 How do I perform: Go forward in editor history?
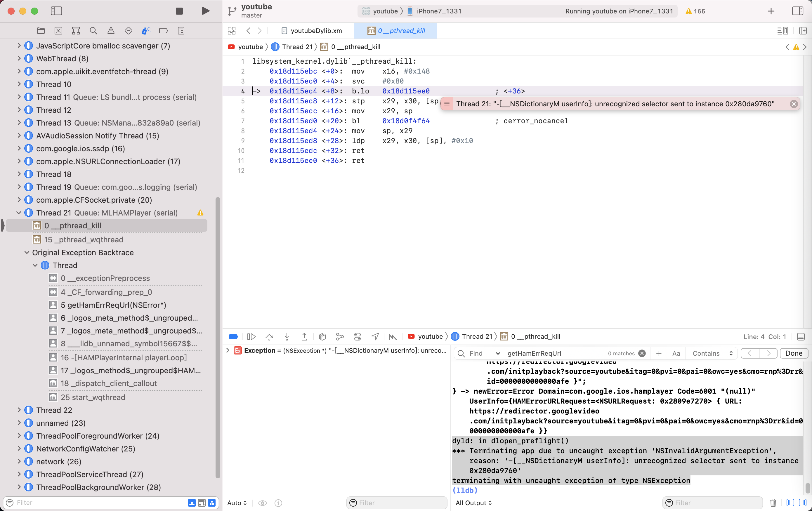[x=260, y=31]
